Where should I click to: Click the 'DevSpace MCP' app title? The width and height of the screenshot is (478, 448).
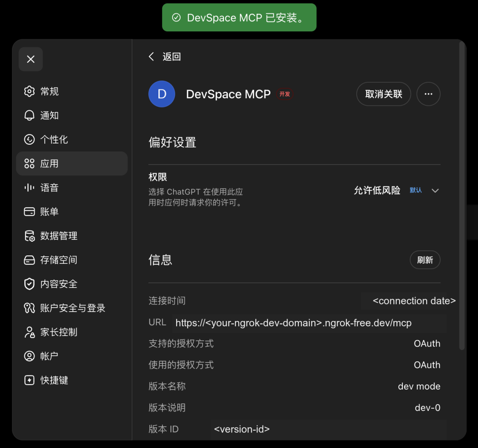pyautogui.click(x=228, y=94)
